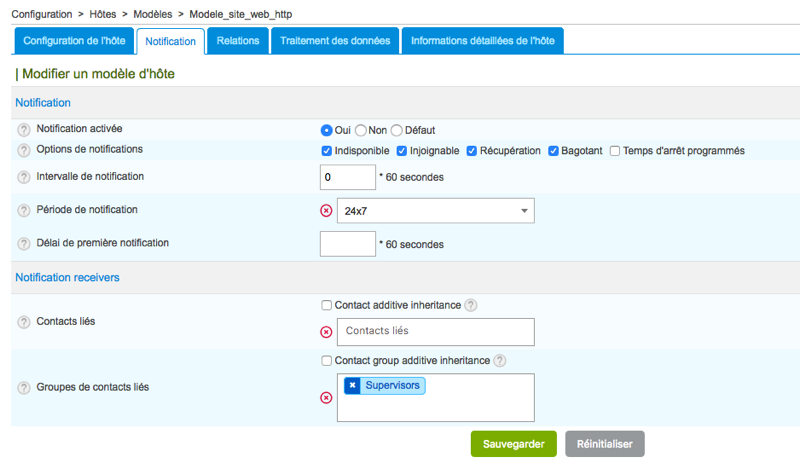Click the red clear icon for Période de notification
The image size is (800, 474).
(x=326, y=211)
